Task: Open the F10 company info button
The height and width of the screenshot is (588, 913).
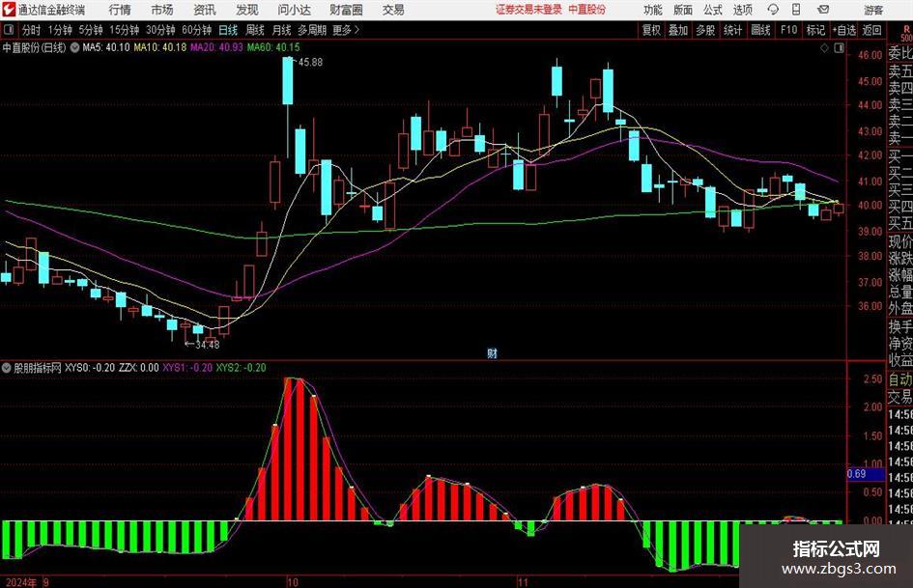Action: 788,30
